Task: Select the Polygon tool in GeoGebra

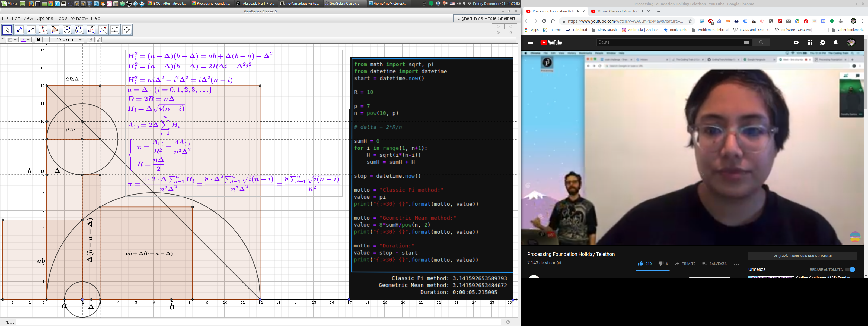Action: click(55, 30)
